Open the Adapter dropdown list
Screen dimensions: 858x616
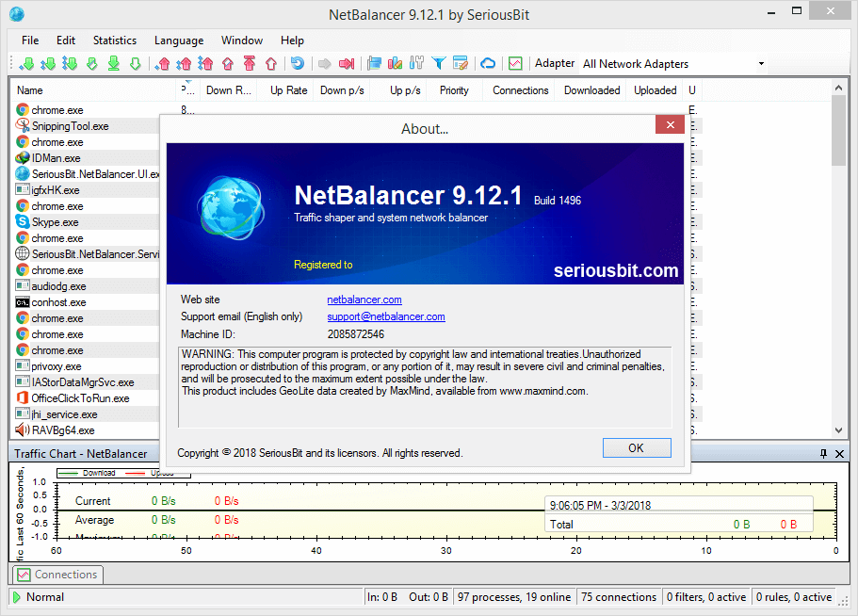click(x=761, y=64)
